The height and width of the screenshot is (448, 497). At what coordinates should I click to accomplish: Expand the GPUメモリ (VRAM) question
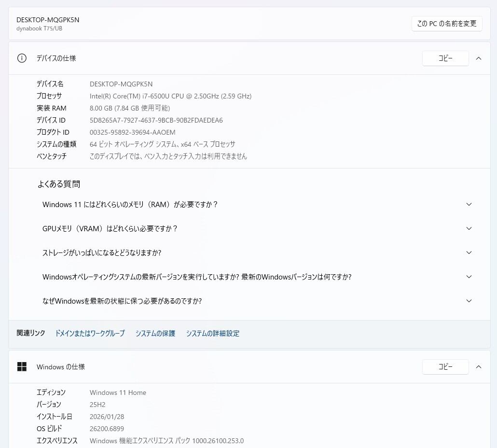click(x=469, y=229)
